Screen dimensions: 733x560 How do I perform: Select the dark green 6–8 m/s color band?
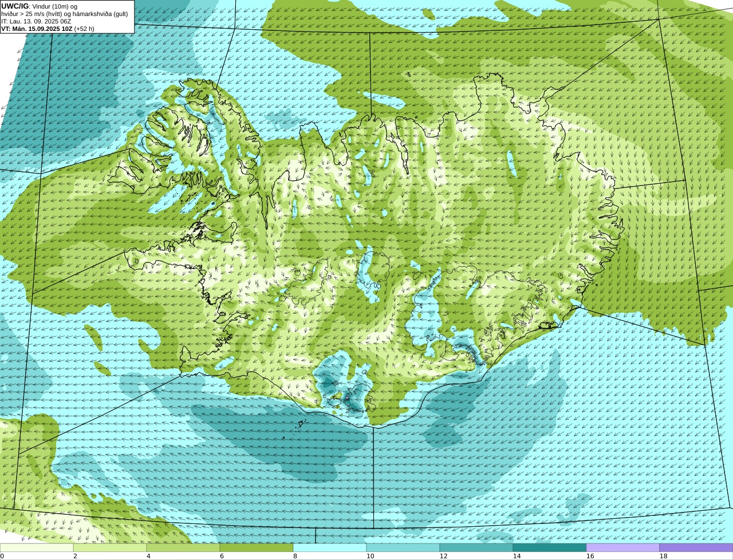(x=257, y=547)
